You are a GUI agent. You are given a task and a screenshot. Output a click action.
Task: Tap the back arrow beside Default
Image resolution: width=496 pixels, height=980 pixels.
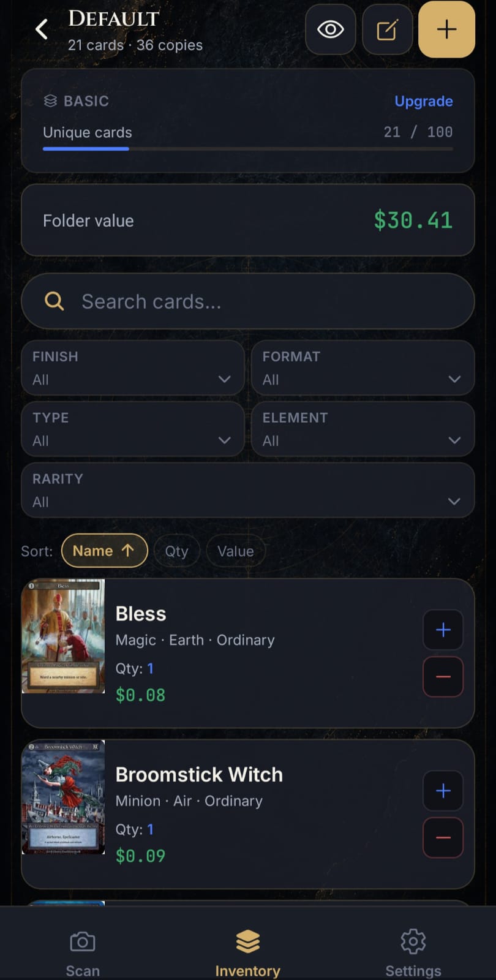pyautogui.click(x=42, y=29)
